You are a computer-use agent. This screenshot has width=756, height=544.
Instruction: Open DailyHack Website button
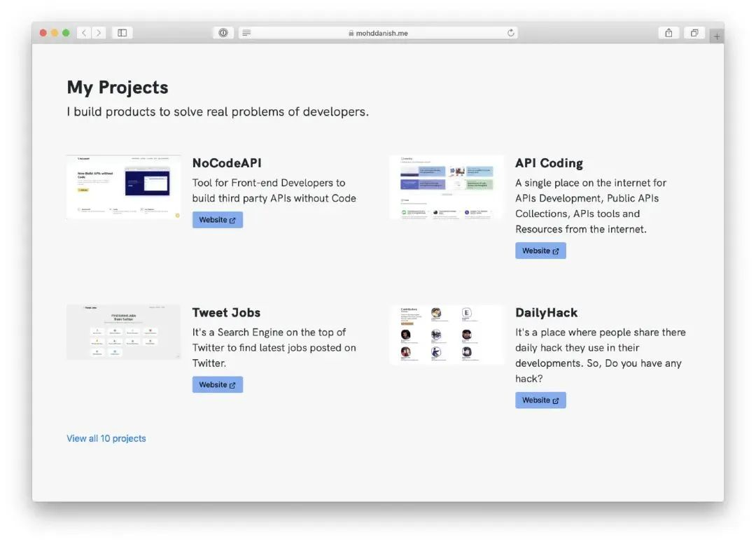[540, 400]
